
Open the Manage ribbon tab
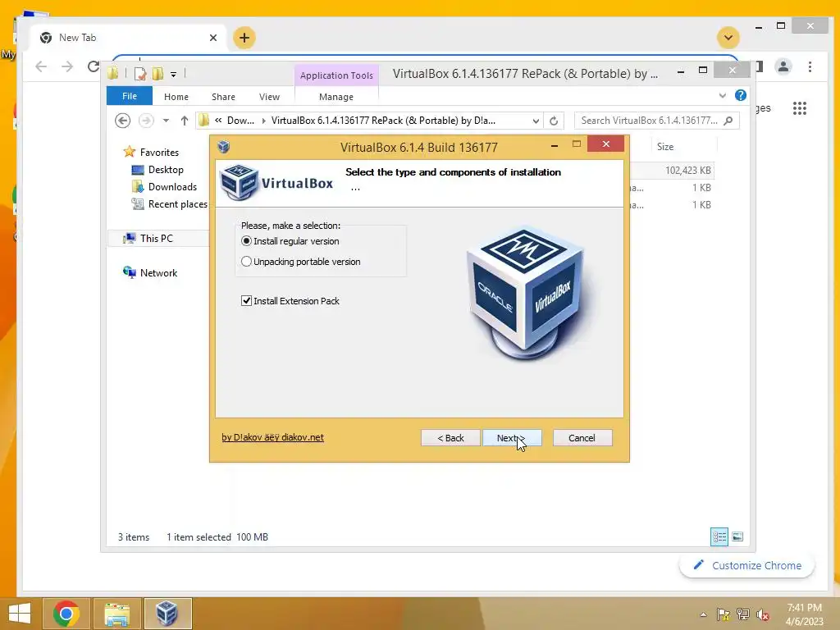coord(336,97)
